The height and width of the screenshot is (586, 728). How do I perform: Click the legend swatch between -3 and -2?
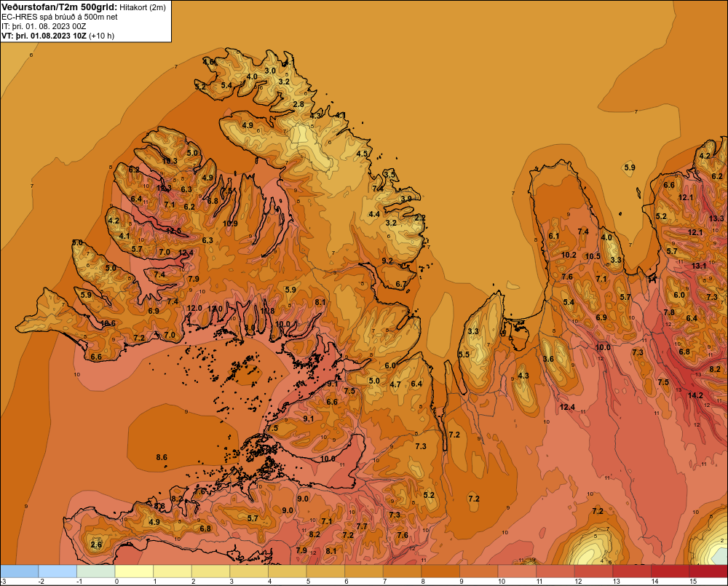(x=19, y=571)
